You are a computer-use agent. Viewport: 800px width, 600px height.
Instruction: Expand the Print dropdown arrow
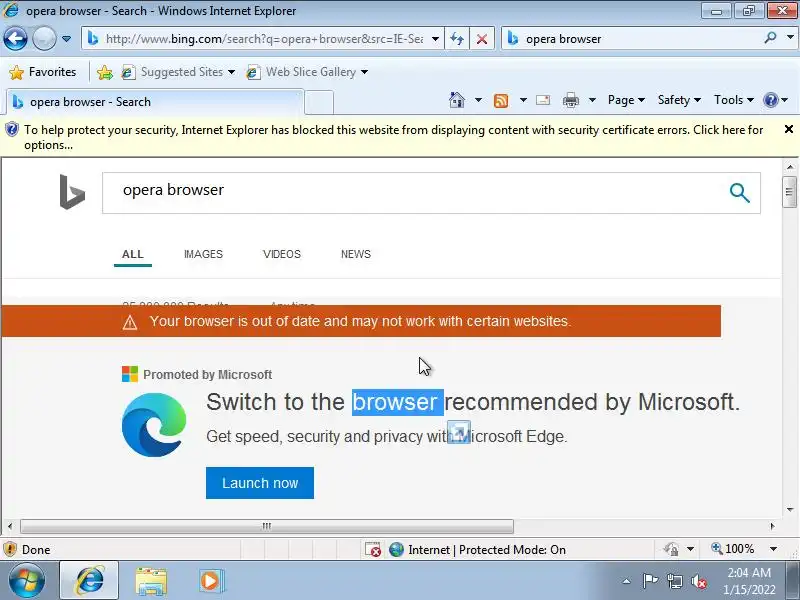[x=592, y=100]
